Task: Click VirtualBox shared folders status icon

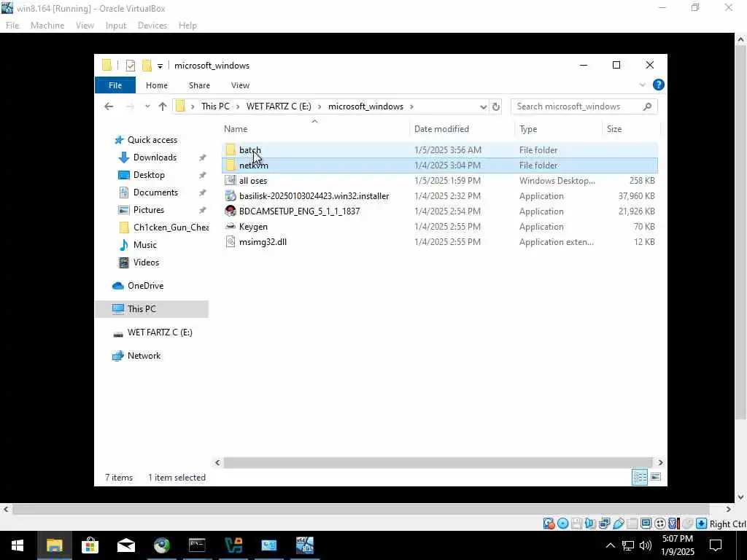Action: (x=632, y=524)
